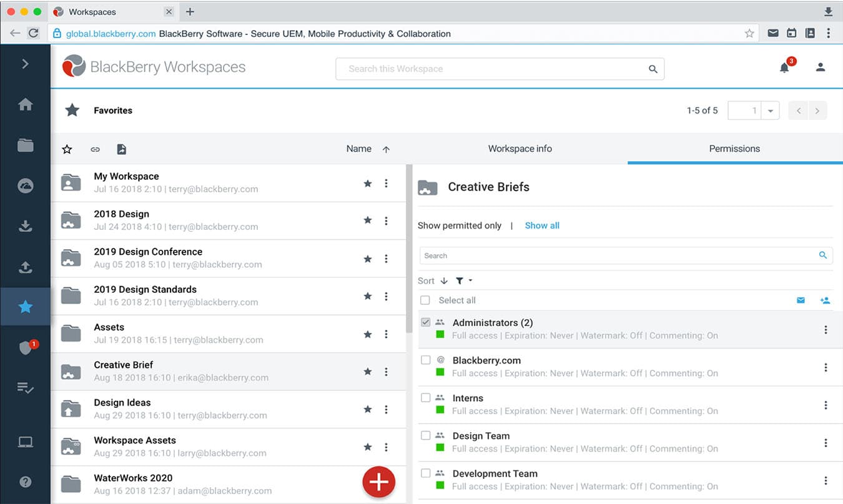Image resolution: width=843 pixels, height=504 pixels.
Task: Open the help question mark icon
Action: (x=26, y=482)
